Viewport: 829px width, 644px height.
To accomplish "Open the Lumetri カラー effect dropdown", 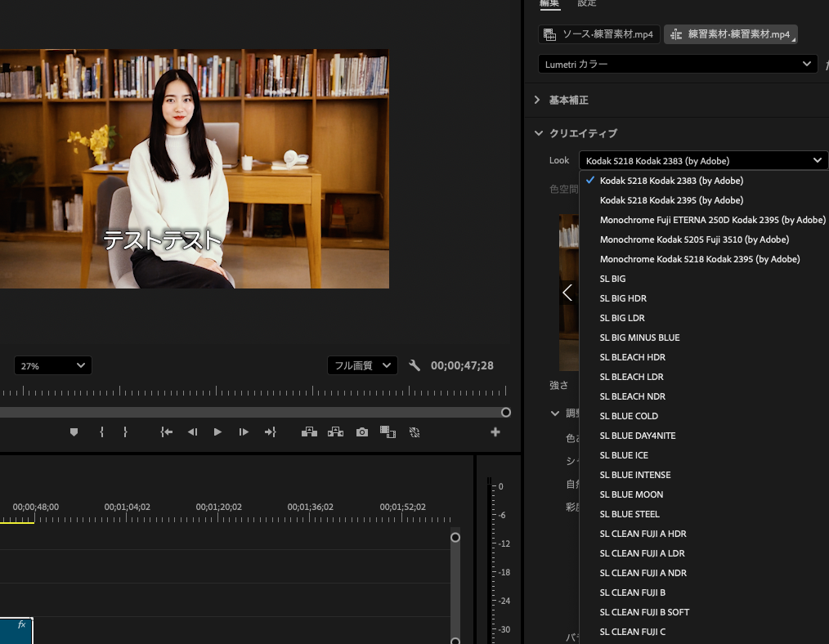I will pyautogui.click(x=678, y=64).
